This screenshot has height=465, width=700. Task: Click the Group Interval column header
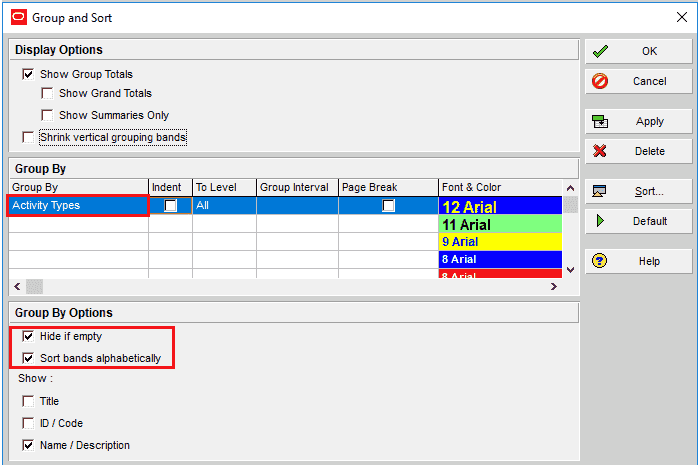click(x=297, y=187)
